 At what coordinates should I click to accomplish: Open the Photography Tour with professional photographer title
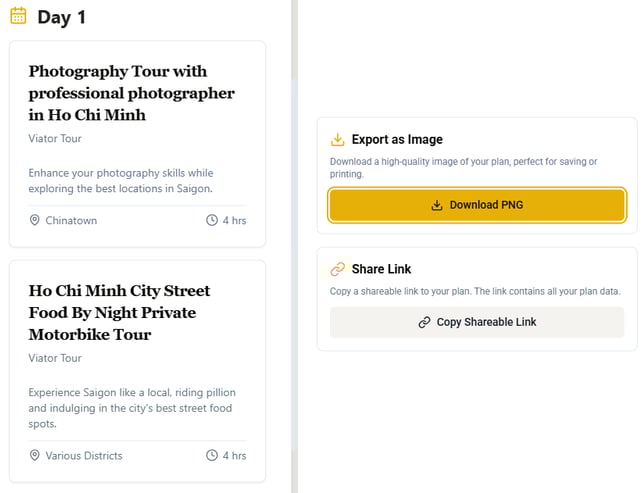(x=131, y=93)
